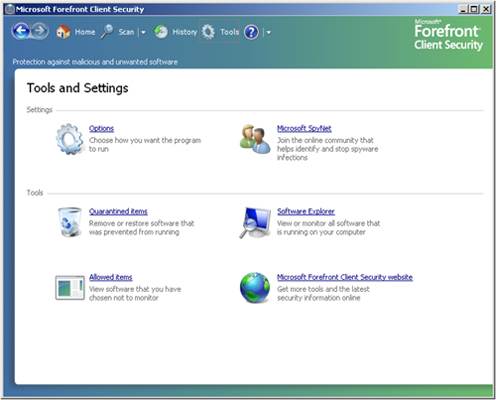This screenshot has width=496, height=400.
Task: Click the globe website icon
Action: pyautogui.click(x=255, y=288)
